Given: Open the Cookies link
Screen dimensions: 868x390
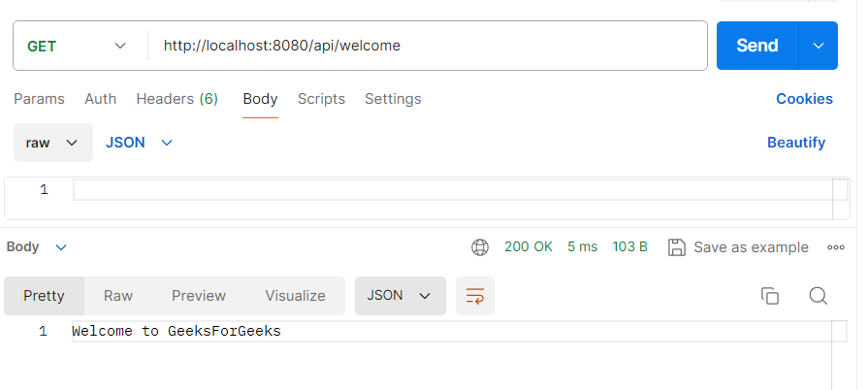Looking at the screenshot, I should coord(804,99).
